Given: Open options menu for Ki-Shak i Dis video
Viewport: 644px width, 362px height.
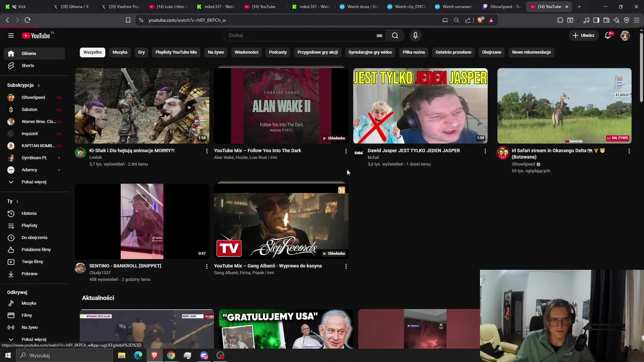Looking at the screenshot, I should [x=206, y=151].
